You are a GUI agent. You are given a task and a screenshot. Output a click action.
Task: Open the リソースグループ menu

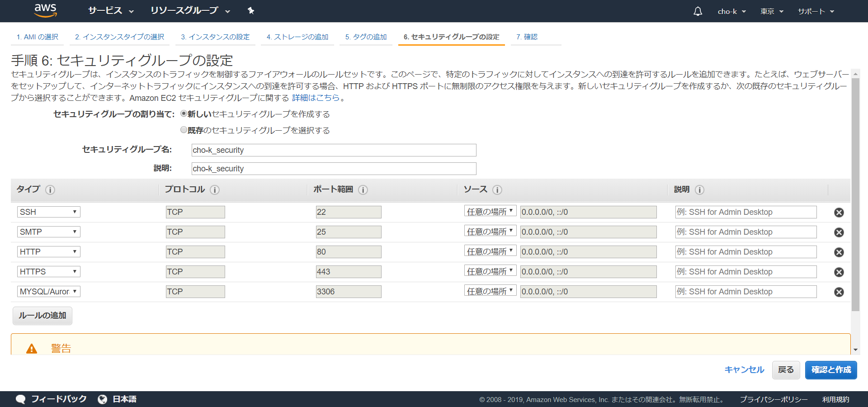190,11
